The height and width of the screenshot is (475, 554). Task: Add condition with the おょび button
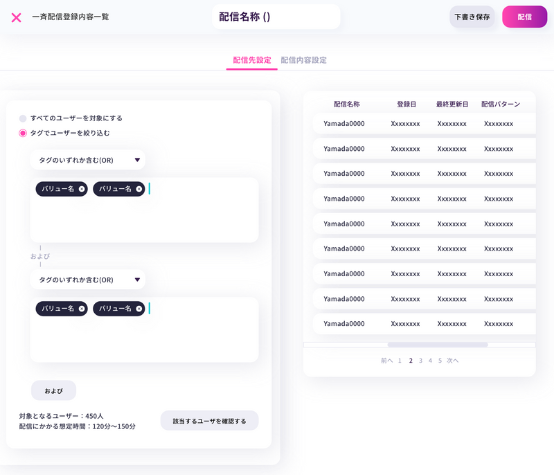coord(54,391)
